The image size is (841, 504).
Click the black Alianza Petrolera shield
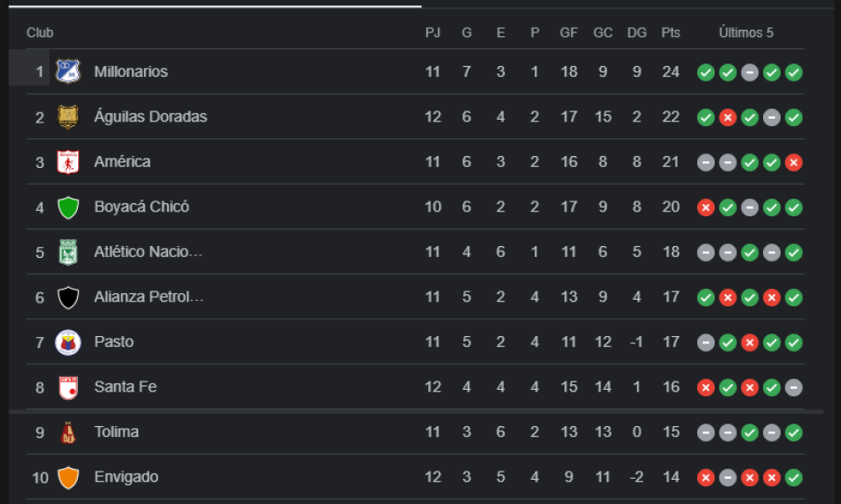coord(68,297)
